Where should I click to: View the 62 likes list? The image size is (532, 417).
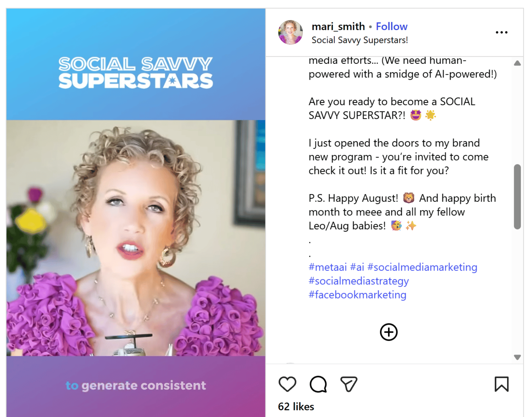coord(296,406)
